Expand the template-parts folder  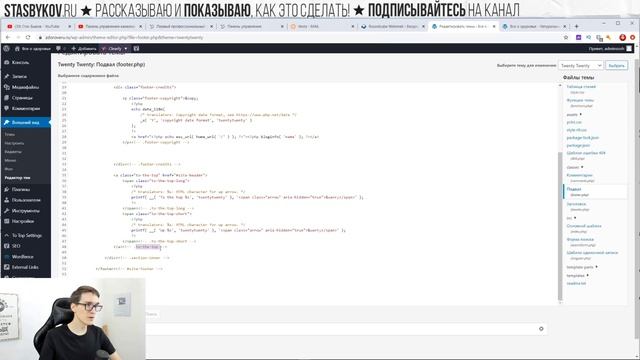pyautogui.click(x=582, y=267)
